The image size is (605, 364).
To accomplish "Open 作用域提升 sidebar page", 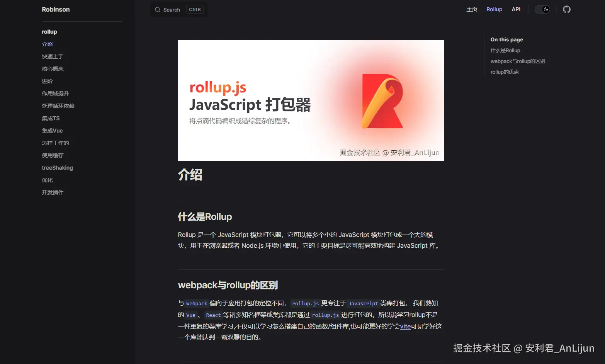I will point(55,94).
